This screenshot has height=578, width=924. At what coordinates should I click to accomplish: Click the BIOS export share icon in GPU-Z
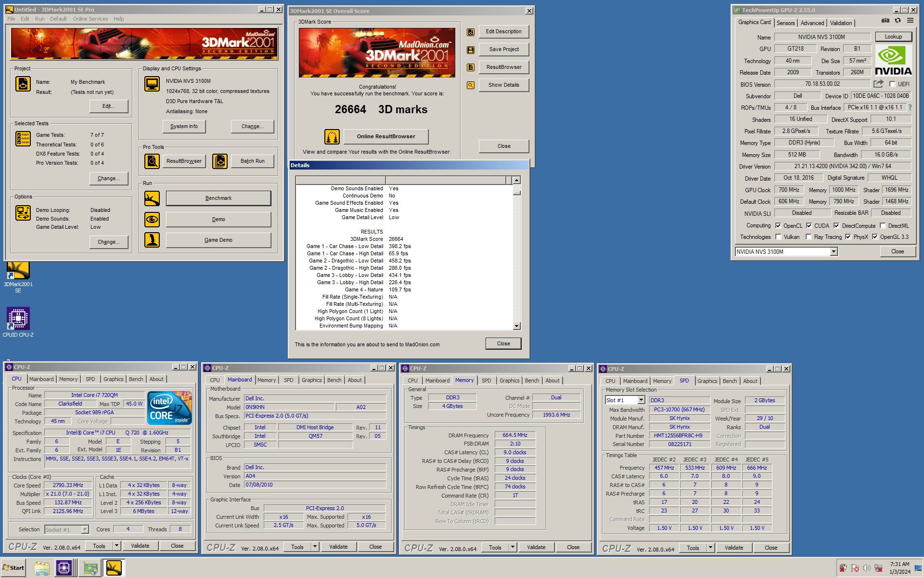879,84
